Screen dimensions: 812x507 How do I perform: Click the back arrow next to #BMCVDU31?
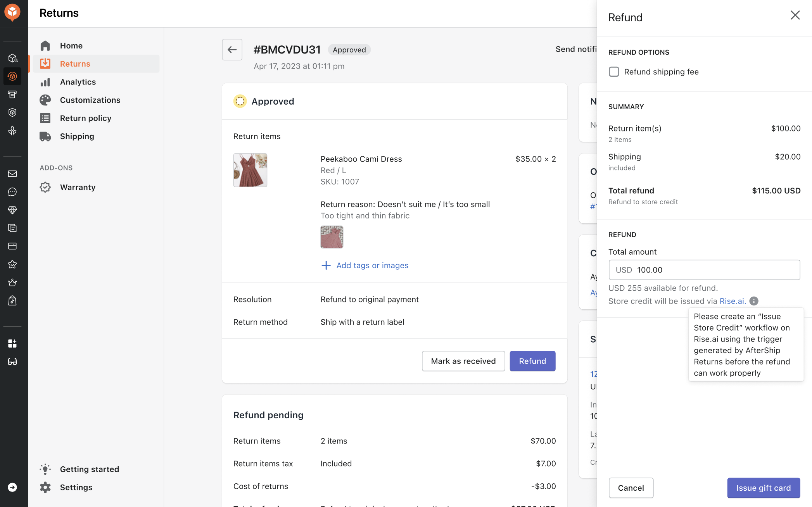pyautogui.click(x=232, y=50)
